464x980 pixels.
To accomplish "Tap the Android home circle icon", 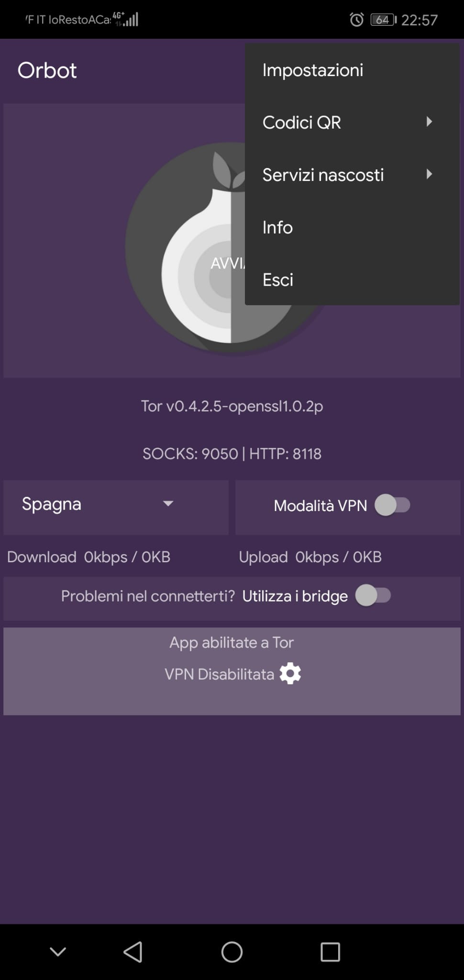I will click(x=232, y=952).
